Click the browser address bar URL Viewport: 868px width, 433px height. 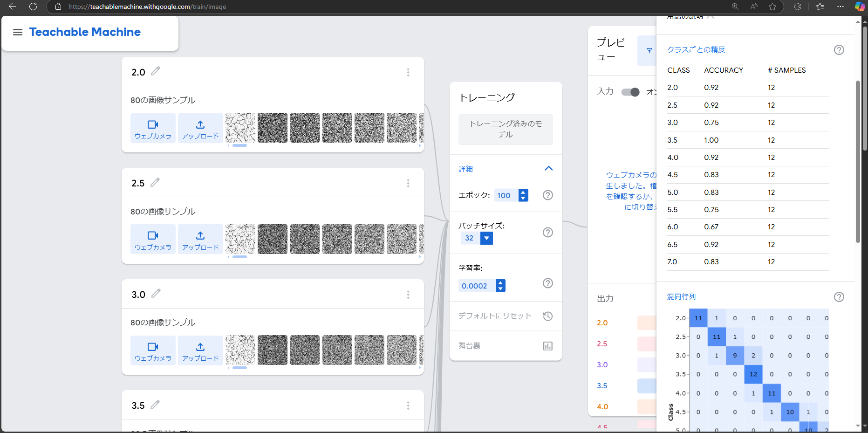pos(147,7)
